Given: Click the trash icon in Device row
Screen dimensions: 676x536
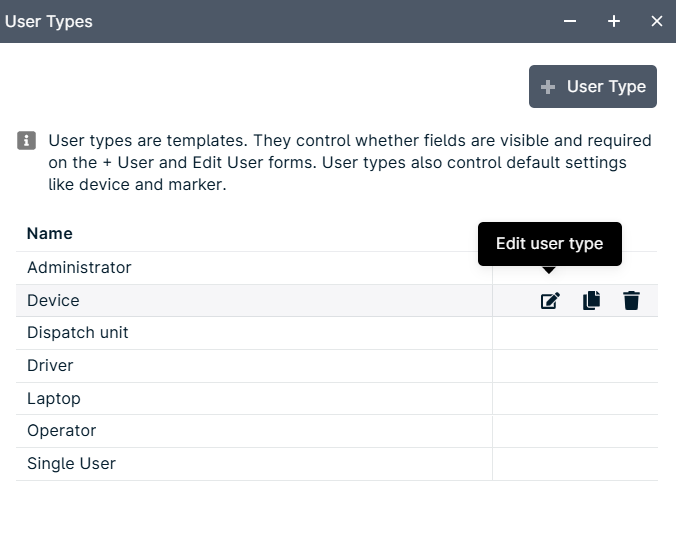Looking at the screenshot, I should pyautogui.click(x=631, y=300).
